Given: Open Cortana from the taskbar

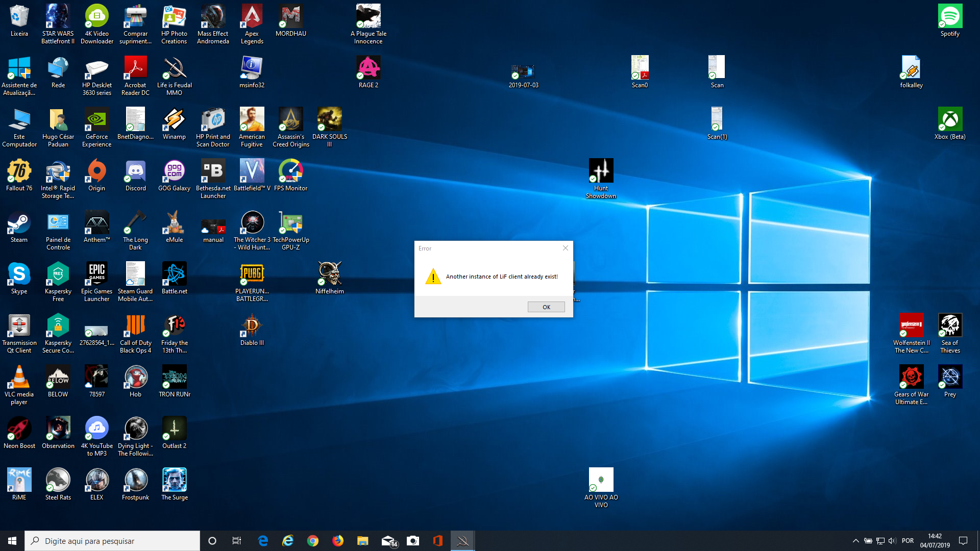Looking at the screenshot, I should point(212,541).
